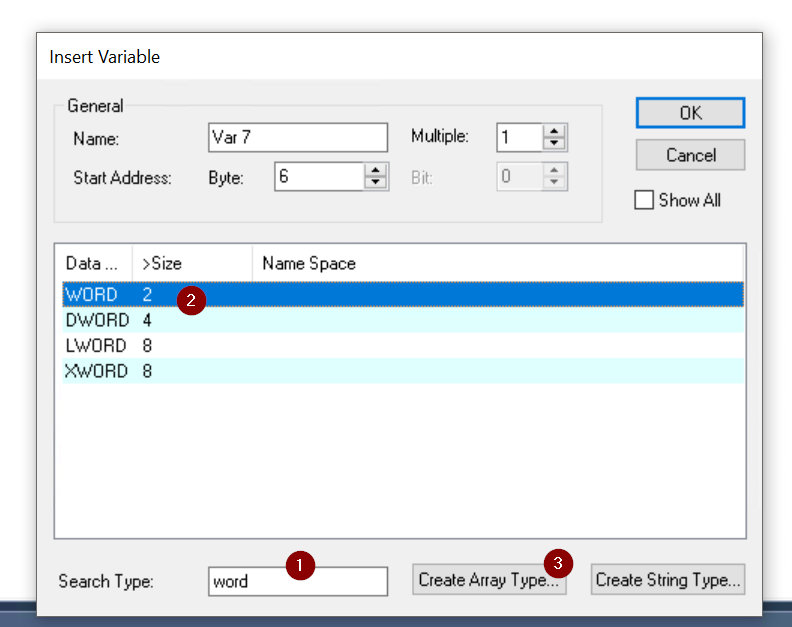792x627 pixels.
Task: Select the DWORD data type row
Action: 403,320
